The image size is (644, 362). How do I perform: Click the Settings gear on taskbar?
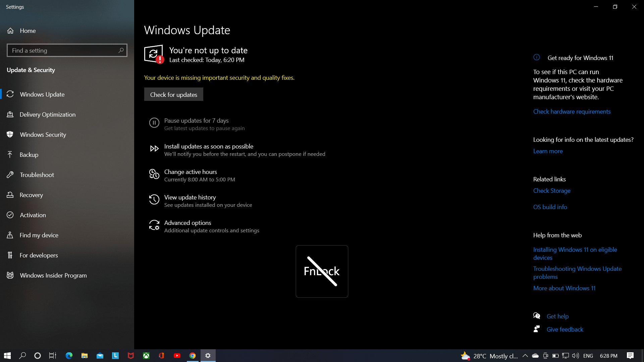pos(208,356)
